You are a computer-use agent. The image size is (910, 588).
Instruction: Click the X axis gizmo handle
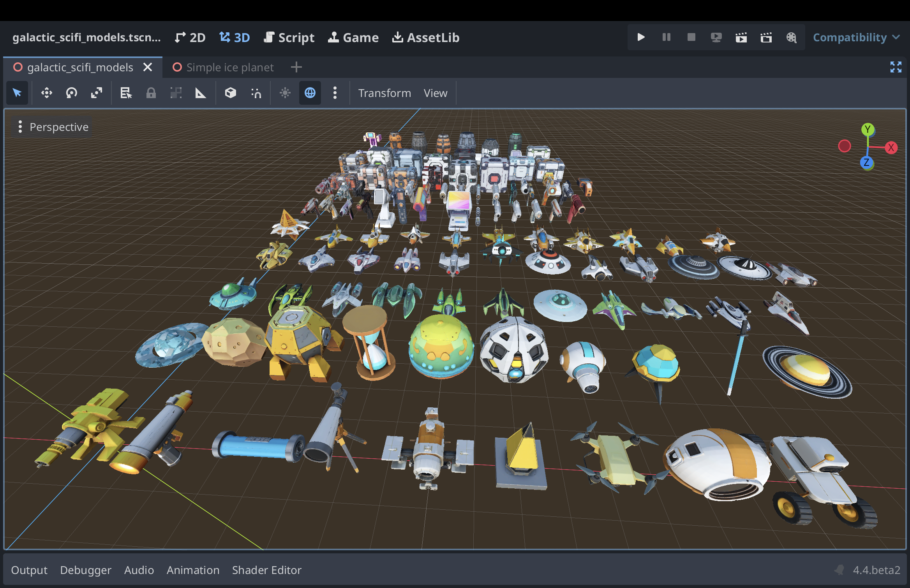[x=891, y=148]
